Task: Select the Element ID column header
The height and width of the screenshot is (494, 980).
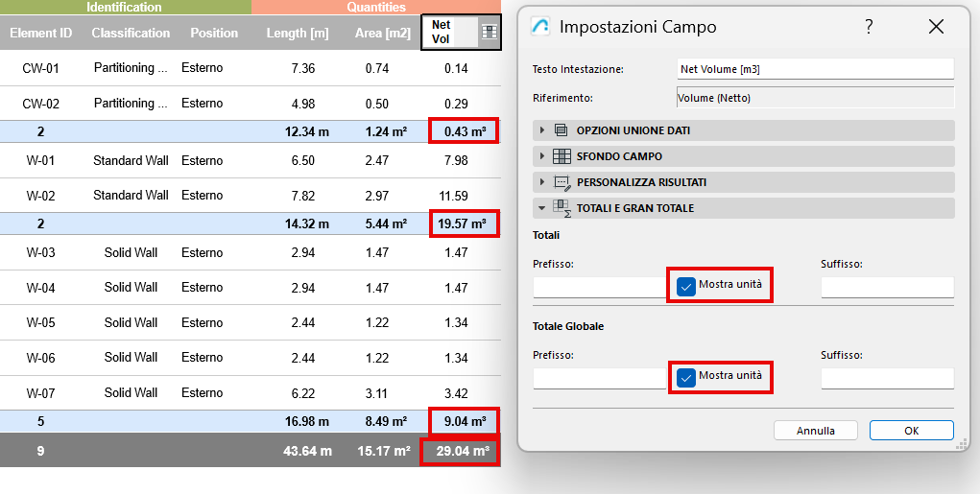Action: coord(40,33)
